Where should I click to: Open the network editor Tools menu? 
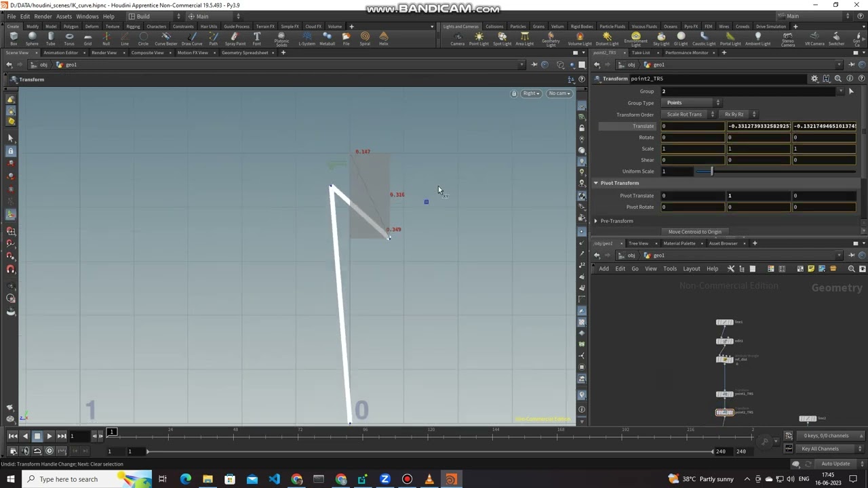670,269
